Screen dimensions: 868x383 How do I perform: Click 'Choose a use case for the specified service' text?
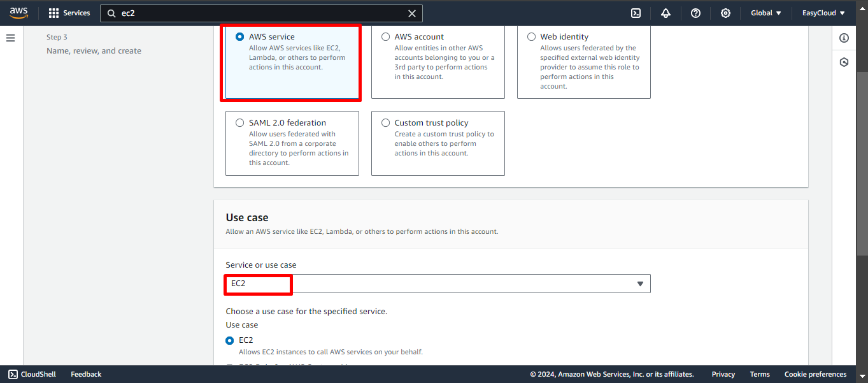point(306,312)
